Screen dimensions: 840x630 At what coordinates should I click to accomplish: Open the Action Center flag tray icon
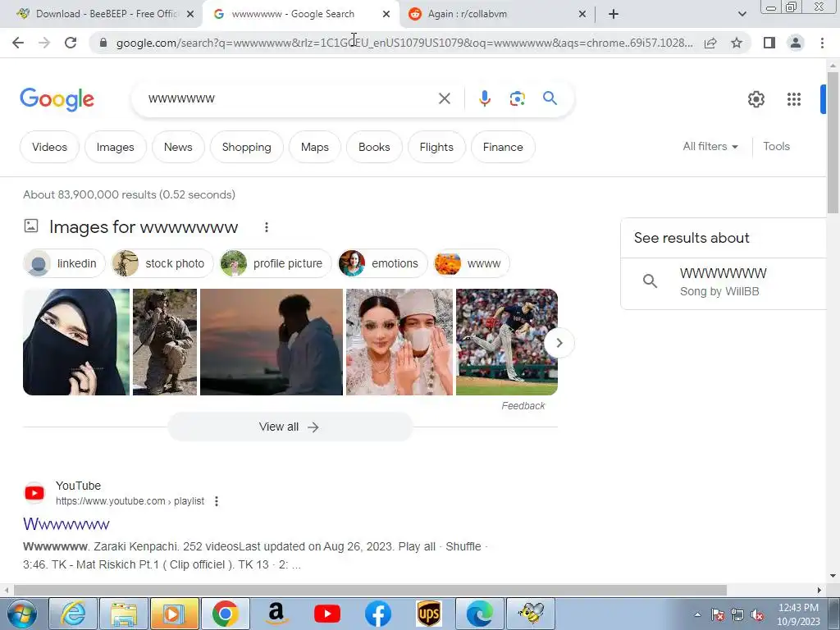(717, 615)
